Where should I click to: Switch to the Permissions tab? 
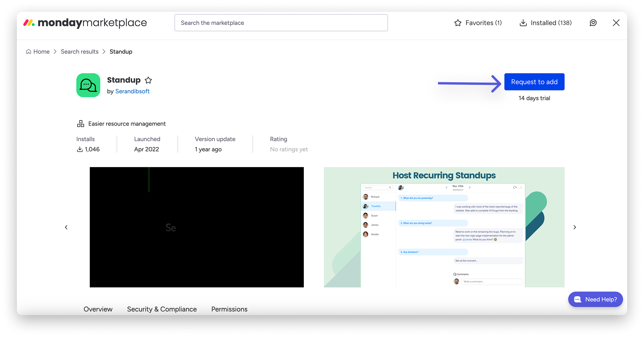point(229,309)
